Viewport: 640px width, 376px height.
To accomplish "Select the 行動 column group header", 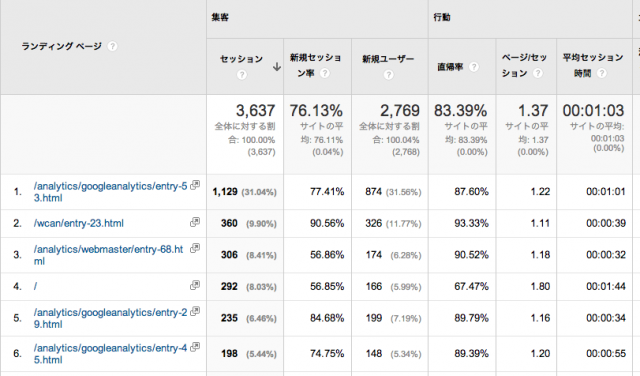I will click(x=442, y=18).
